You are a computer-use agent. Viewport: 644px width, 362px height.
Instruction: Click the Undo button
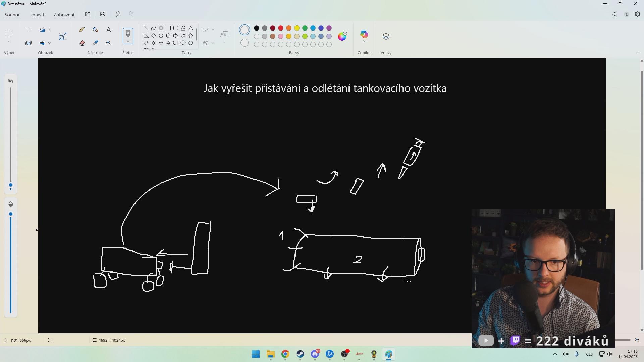click(x=118, y=14)
